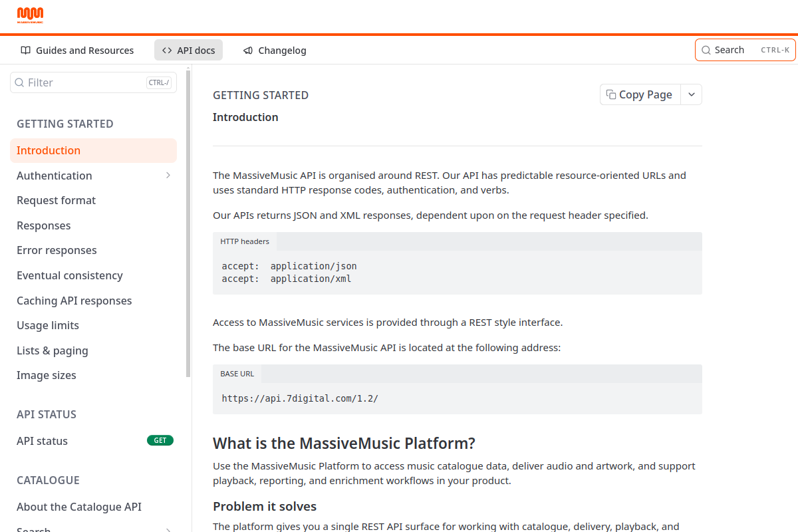The height and width of the screenshot is (532, 798).
Task: Click the book icon beside Guides and Resources
Action: point(25,51)
